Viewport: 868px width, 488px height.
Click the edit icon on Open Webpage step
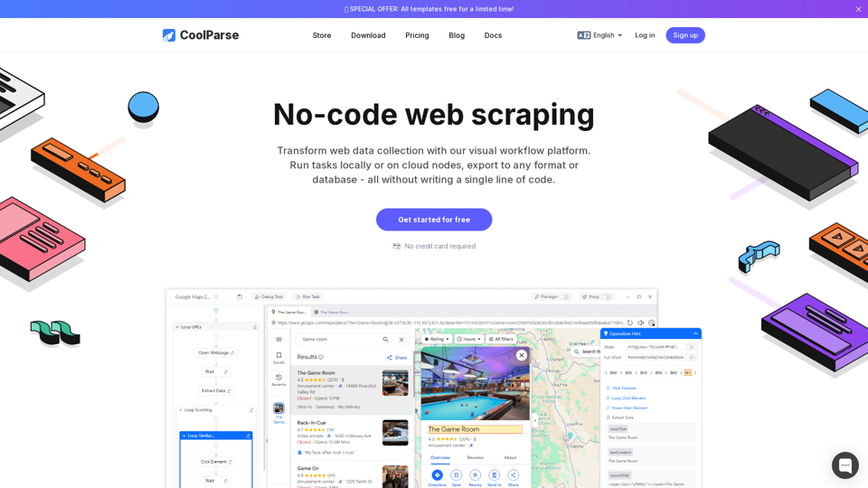click(x=232, y=352)
